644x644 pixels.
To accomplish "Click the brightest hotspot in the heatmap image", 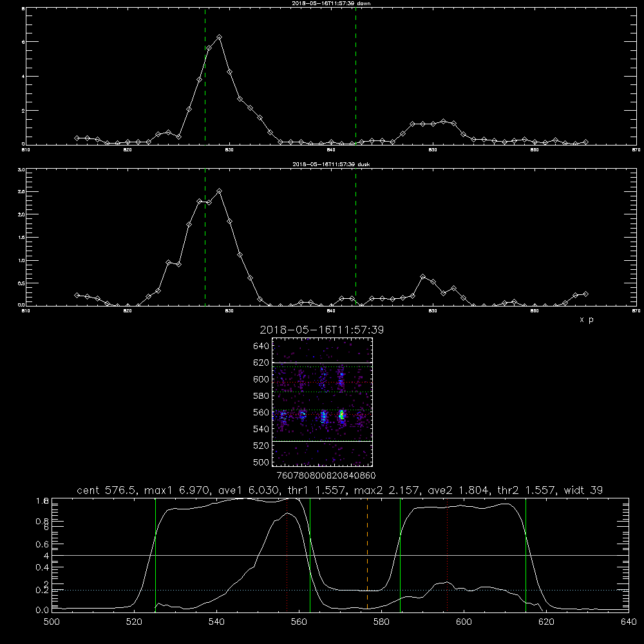I will 341,415.
